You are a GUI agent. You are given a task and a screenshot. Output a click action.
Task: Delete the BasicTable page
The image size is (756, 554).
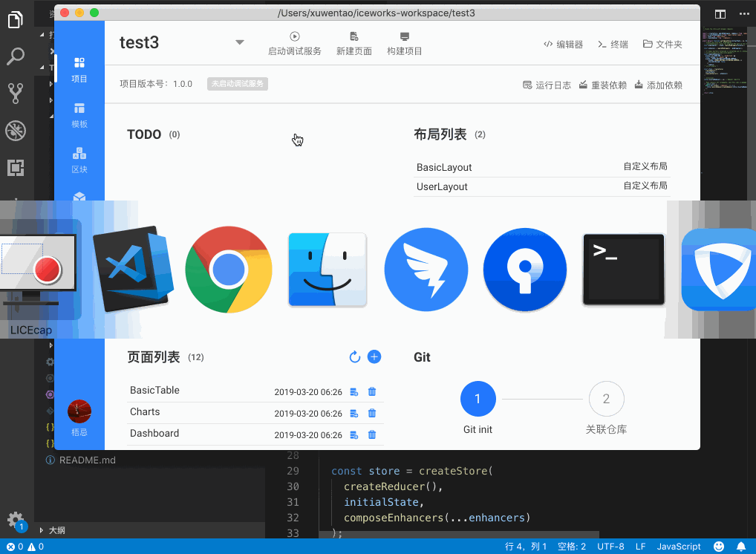[372, 391]
